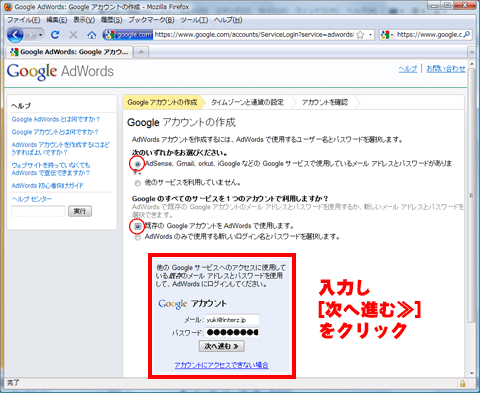The image size is (480, 393).
Task: Open 'Google AdWords とは何ですか?' help link
Action: (56, 119)
